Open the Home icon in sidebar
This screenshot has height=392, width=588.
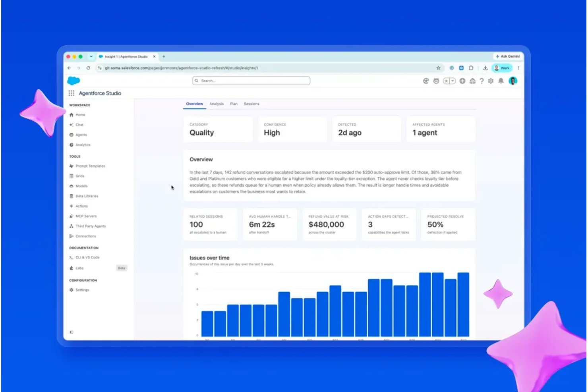pos(72,115)
